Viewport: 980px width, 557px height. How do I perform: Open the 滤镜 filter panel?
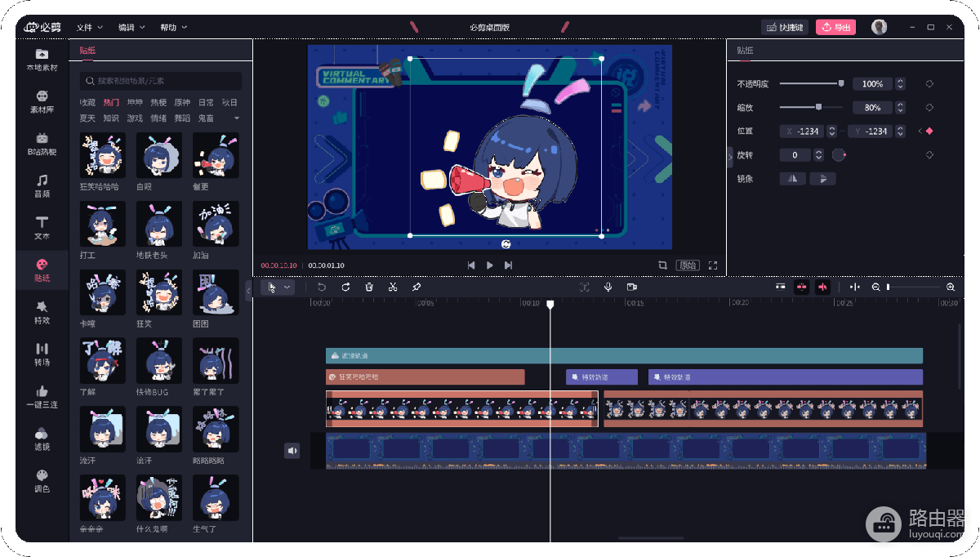coord(42,439)
